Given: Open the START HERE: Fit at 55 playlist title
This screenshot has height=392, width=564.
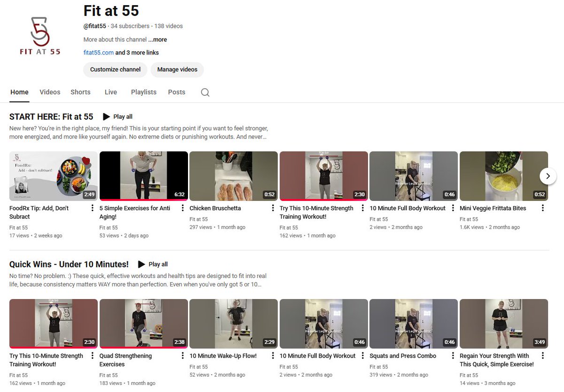Looking at the screenshot, I should pos(51,117).
